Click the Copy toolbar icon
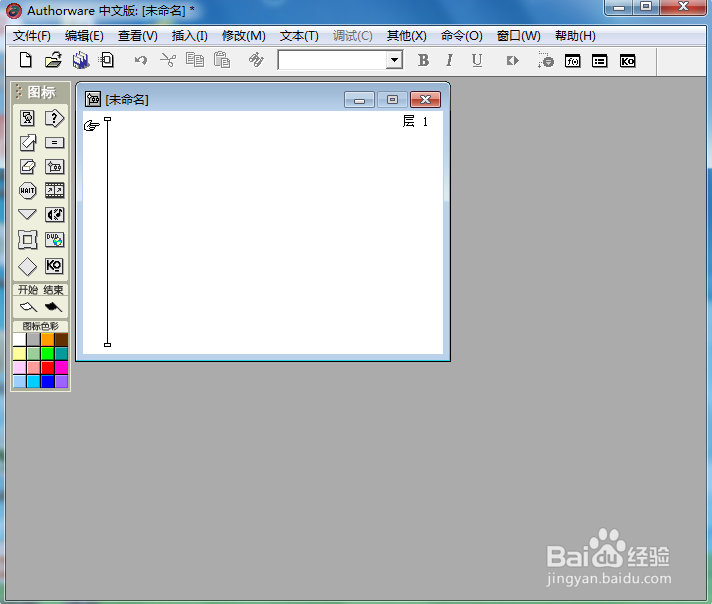712x604 pixels. pos(195,60)
